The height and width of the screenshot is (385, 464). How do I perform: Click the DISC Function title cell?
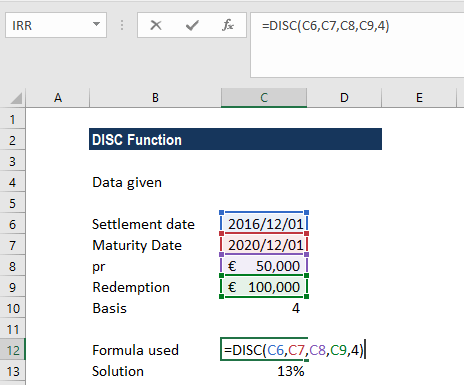tap(235, 139)
